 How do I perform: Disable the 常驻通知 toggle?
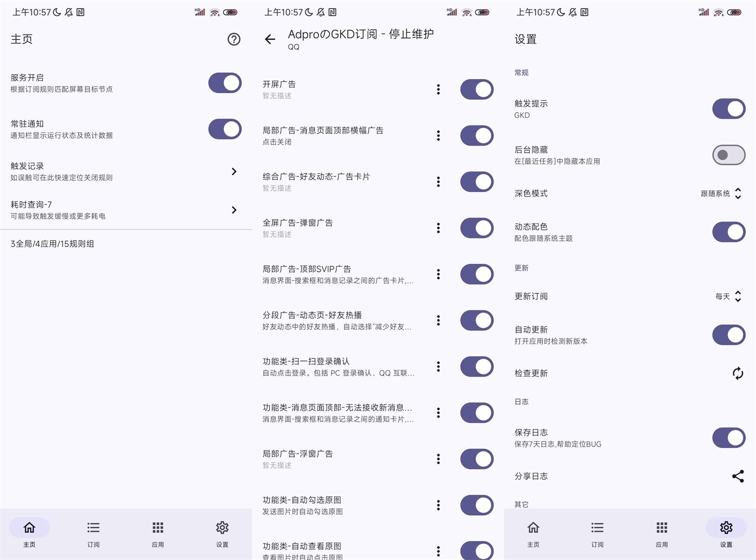tap(225, 129)
